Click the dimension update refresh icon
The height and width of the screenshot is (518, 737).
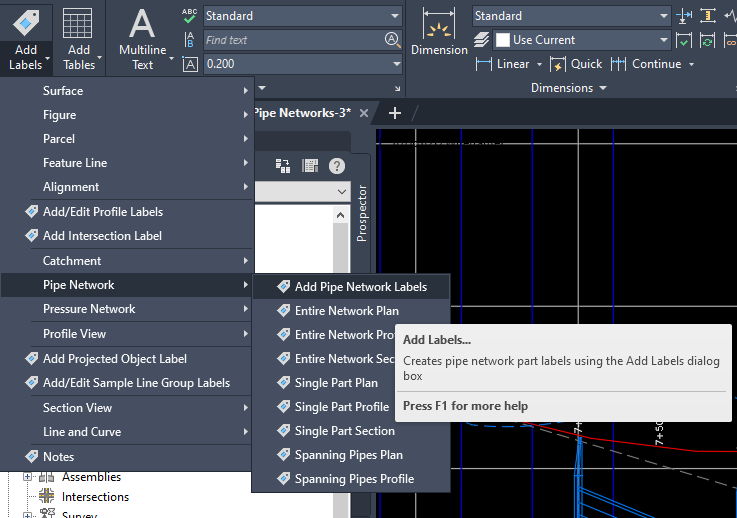point(707,40)
